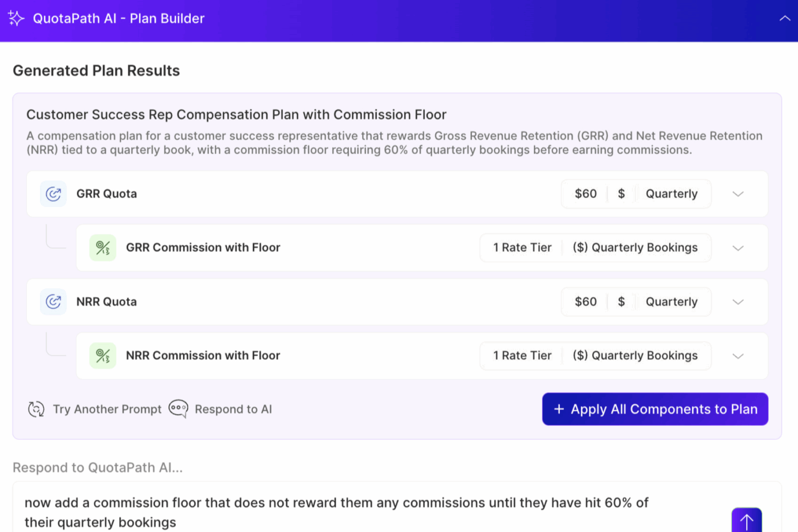Click the GRR Commission percent icon
Viewport: 798px width, 532px height.
tap(102, 248)
